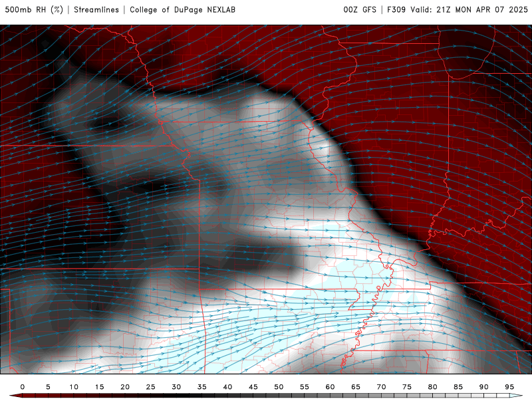Click the colorbar label "25"
The image size is (532, 399).
click(151, 387)
